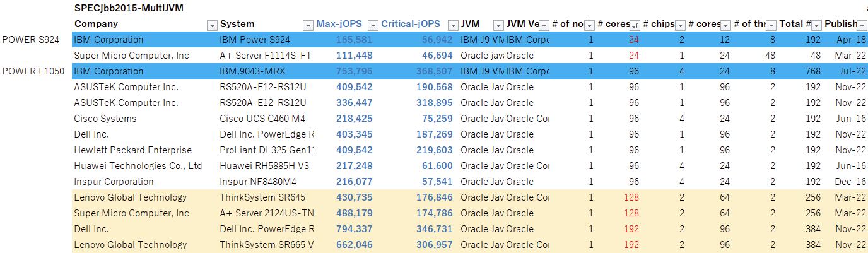The image size is (868, 253).
Task: Select the Critical-jOPS value 318,895
Action: (435, 103)
